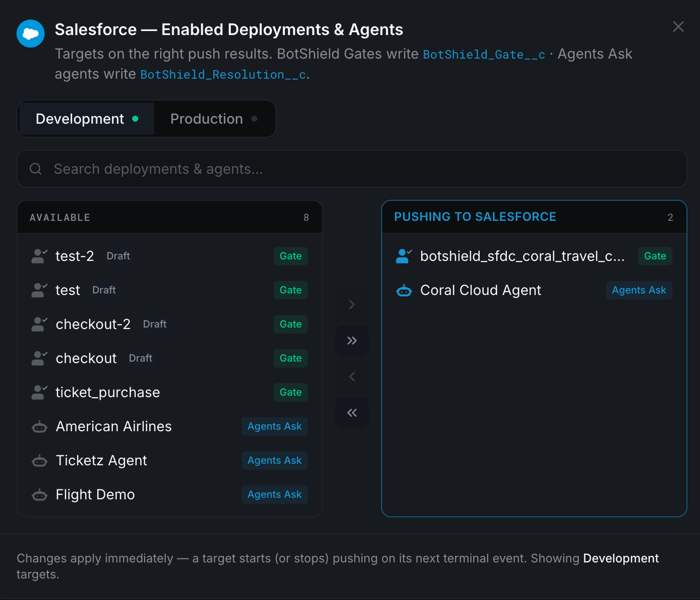
Task: Click the AVAILABLE column header
Action: point(60,217)
